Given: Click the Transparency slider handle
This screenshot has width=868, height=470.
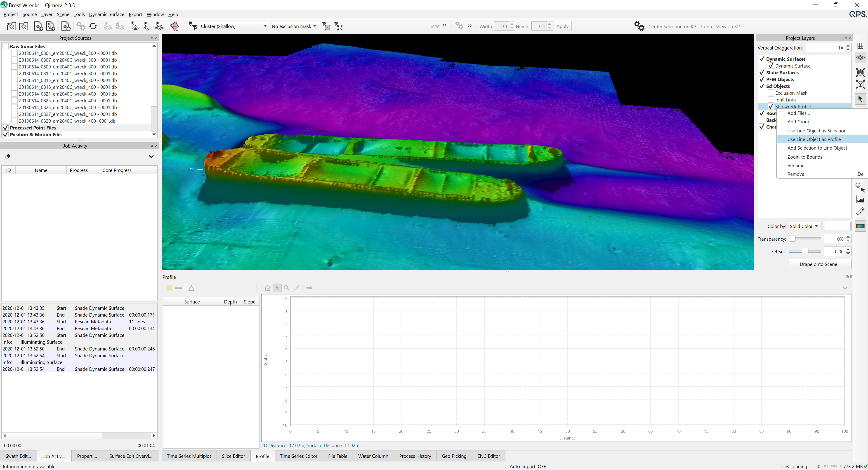Looking at the screenshot, I should [x=792, y=239].
